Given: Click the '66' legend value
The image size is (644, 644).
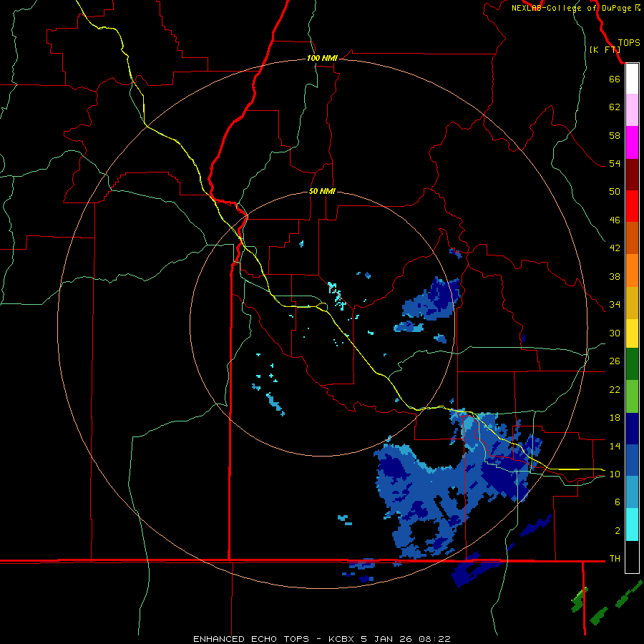Looking at the screenshot, I should [615, 79].
